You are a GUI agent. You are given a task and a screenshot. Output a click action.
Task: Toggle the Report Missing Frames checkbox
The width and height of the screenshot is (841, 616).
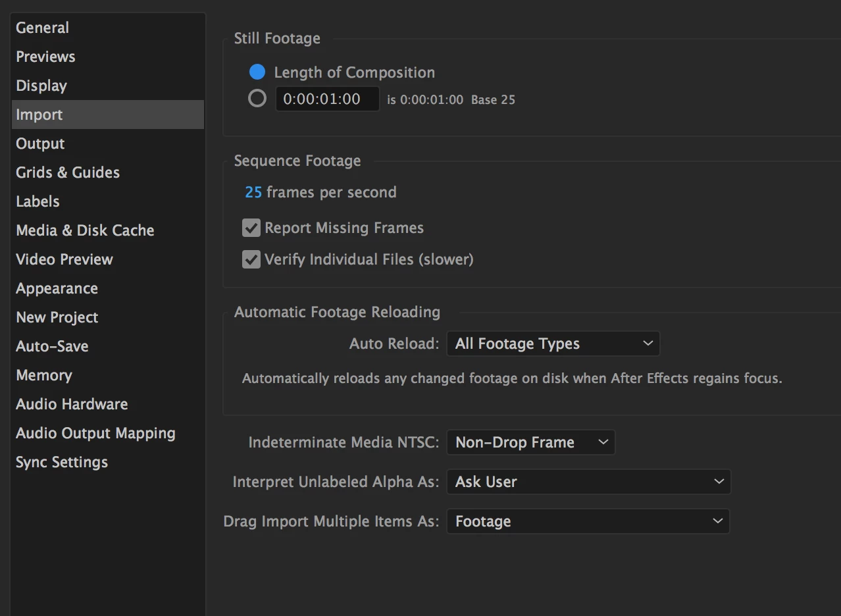pos(251,228)
